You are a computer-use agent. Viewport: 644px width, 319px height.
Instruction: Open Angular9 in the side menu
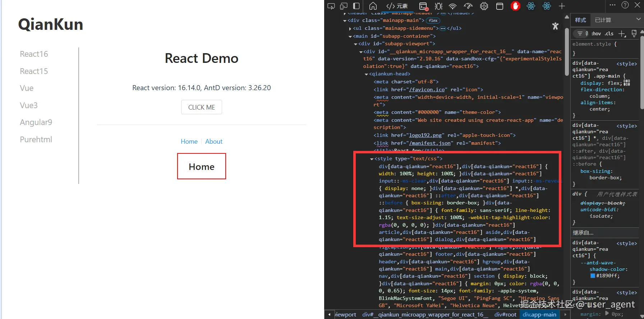36,122
